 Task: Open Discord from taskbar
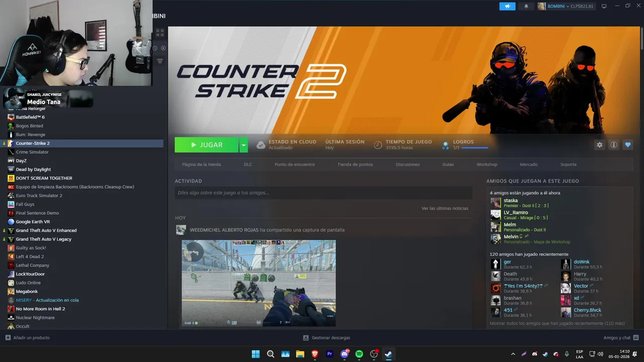[x=345, y=354]
